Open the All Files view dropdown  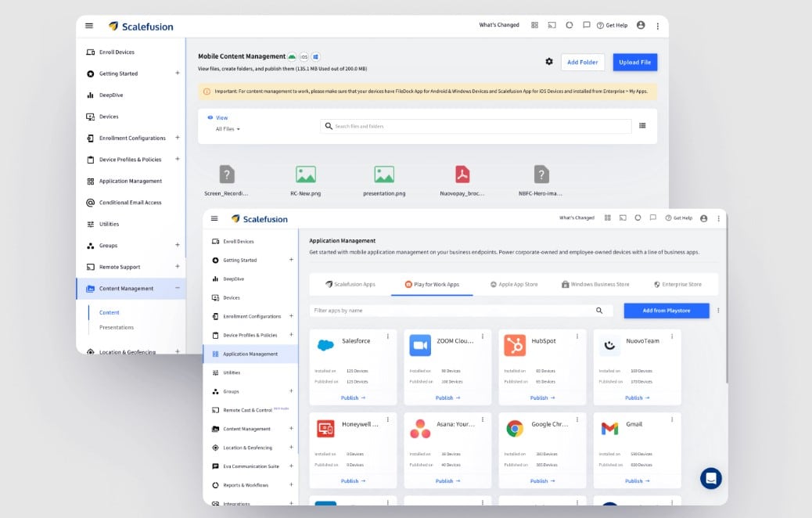click(228, 129)
